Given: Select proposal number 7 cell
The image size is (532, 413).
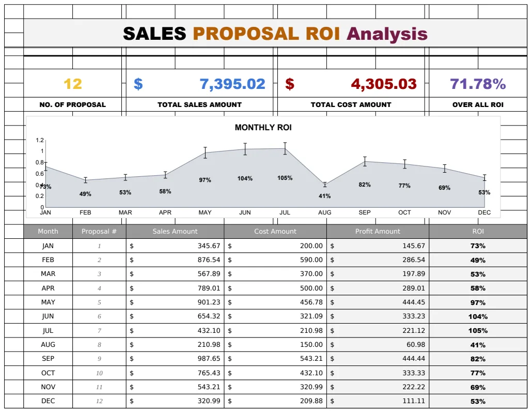Looking at the screenshot, I should coord(99,330).
